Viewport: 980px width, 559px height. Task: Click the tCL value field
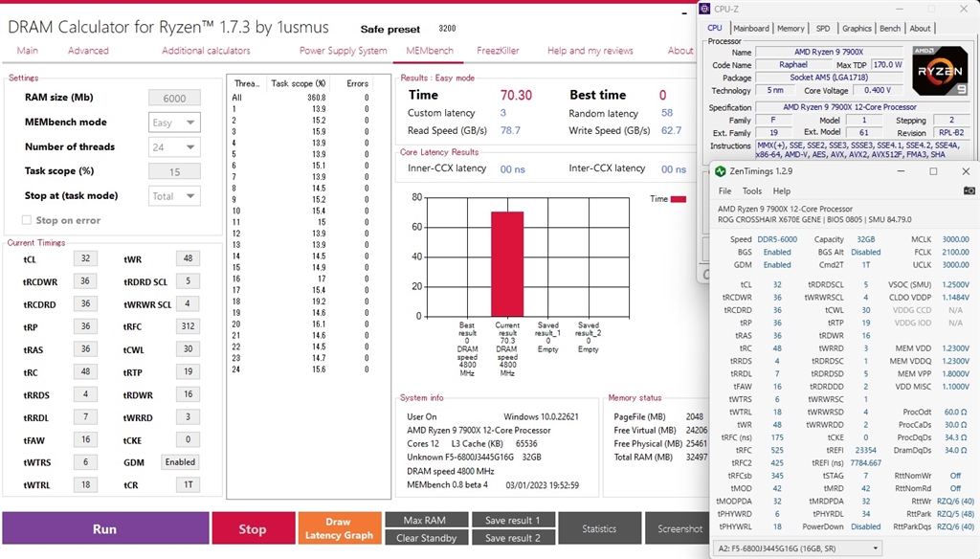(85, 258)
